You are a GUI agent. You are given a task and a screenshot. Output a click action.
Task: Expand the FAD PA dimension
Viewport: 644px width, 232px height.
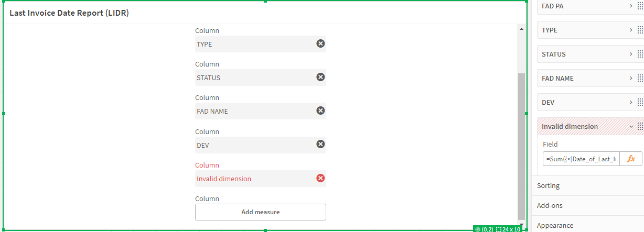[631, 6]
